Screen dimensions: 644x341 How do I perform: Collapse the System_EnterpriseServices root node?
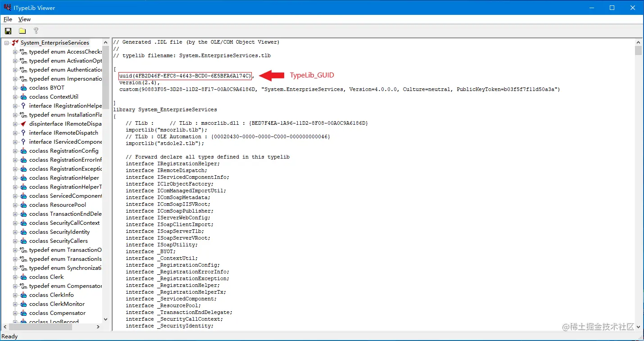pos(7,43)
